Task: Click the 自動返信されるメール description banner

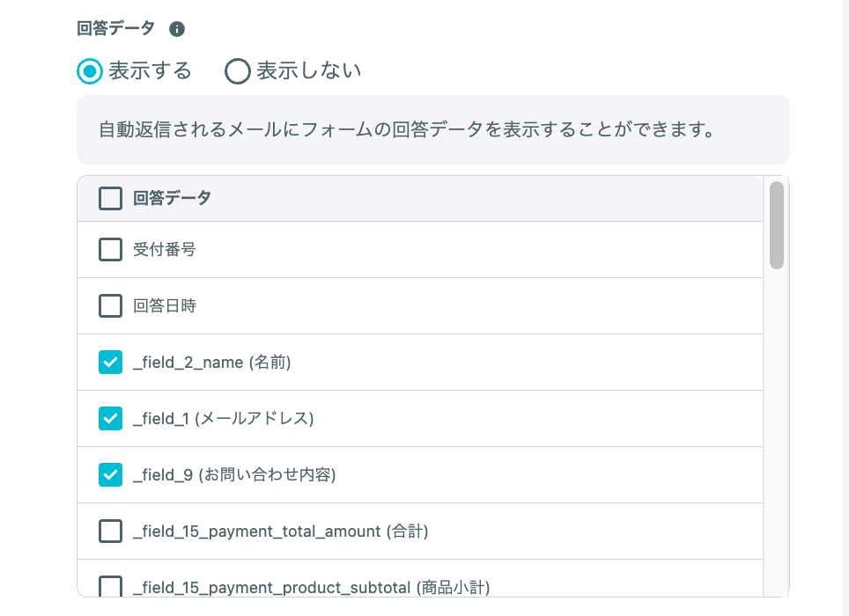Action: (x=433, y=129)
